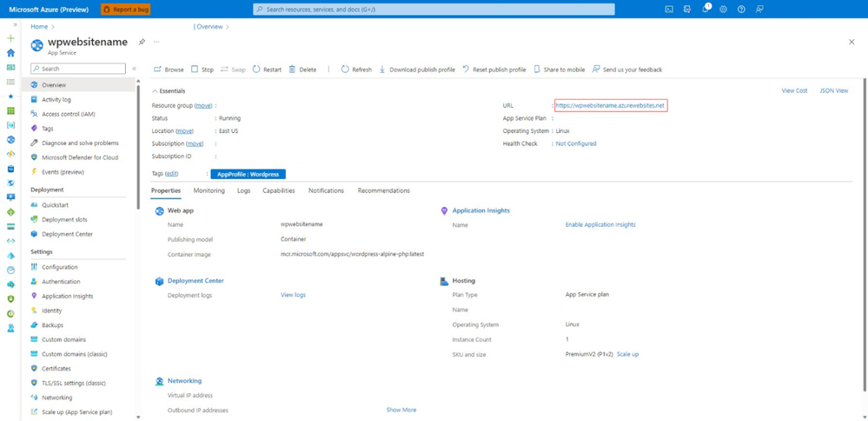
Task: Restart the app service
Action: tap(267, 70)
